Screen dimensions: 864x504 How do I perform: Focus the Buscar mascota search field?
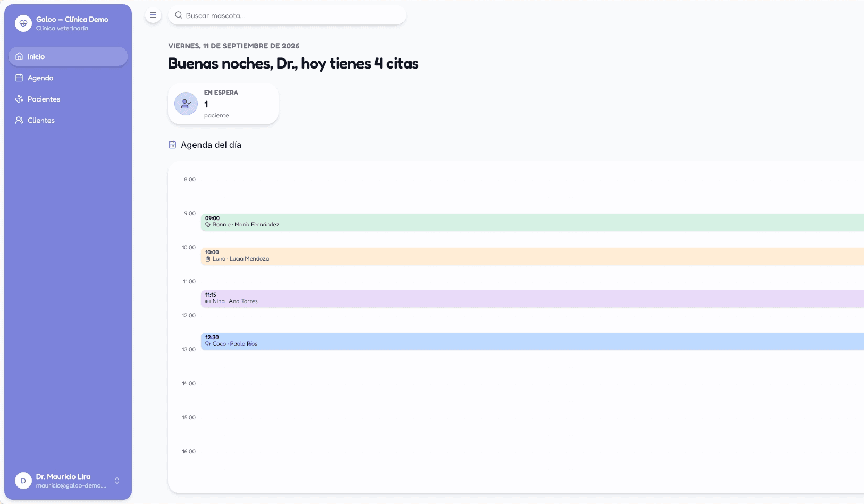tap(287, 15)
